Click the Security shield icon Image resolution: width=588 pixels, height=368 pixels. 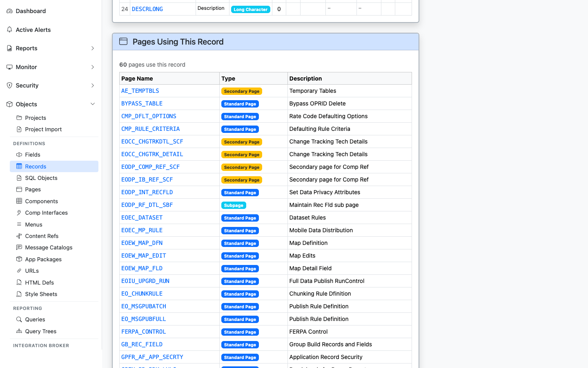point(9,85)
